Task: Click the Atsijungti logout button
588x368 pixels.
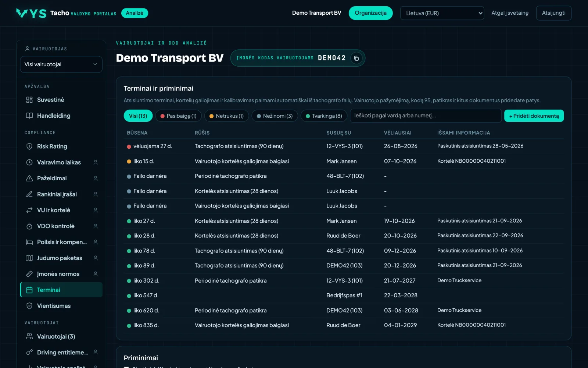Action: coord(554,13)
